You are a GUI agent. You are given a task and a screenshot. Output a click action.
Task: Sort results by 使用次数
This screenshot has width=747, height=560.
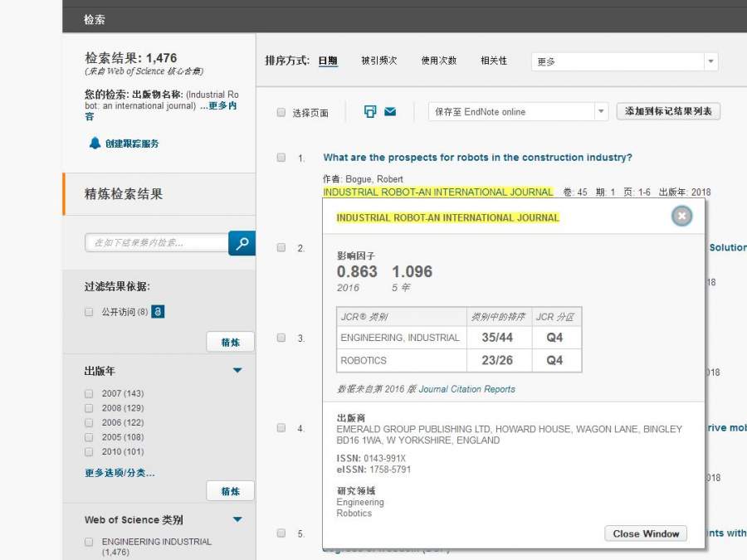438,61
